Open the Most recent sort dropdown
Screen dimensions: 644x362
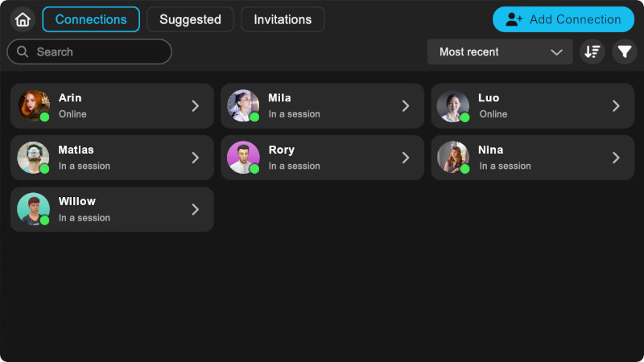click(x=500, y=51)
